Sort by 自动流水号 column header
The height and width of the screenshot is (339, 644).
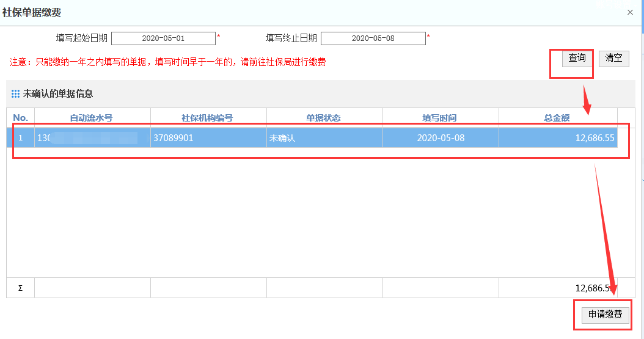pyautogui.click(x=92, y=118)
